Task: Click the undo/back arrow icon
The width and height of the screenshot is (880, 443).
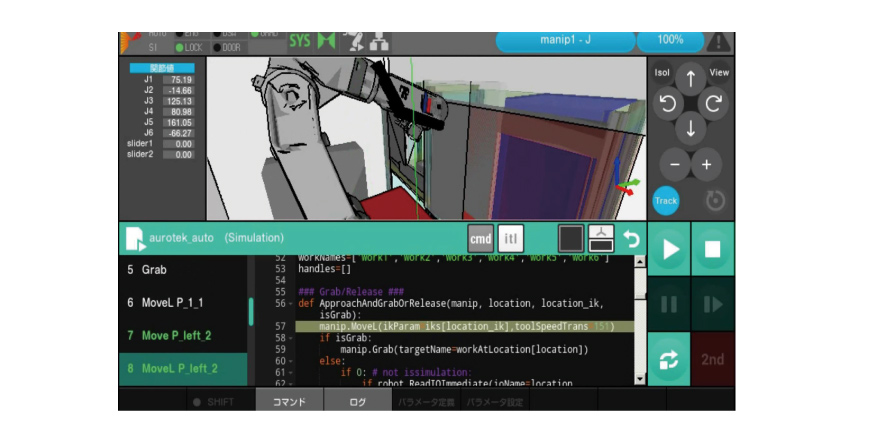Action: 631,239
